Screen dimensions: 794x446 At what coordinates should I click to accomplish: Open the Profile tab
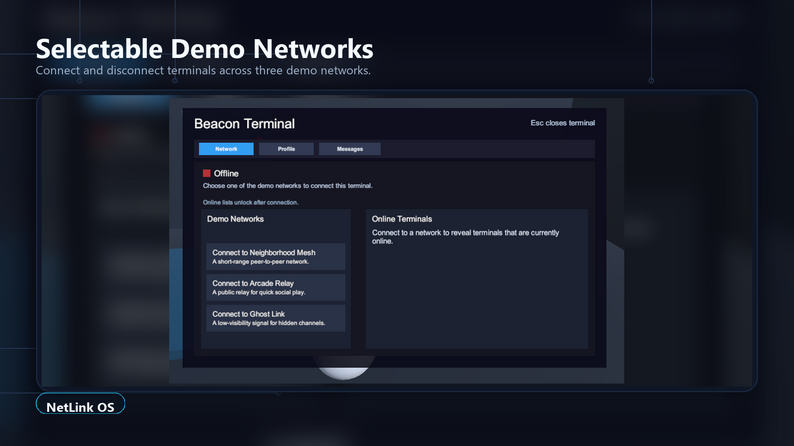286,149
